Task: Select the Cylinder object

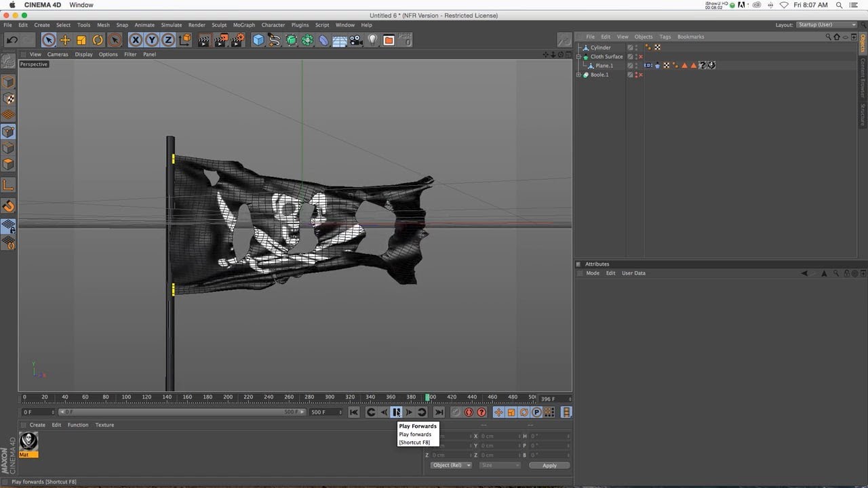Action: 600,47
